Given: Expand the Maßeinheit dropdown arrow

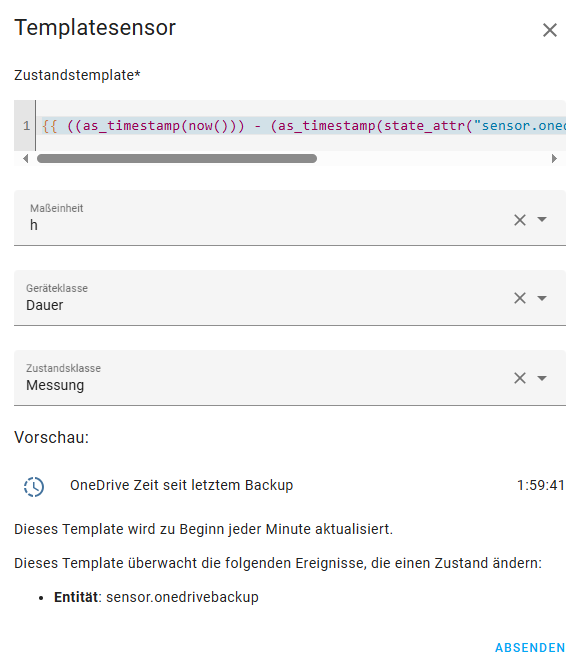Looking at the screenshot, I should tap(542, 219).
